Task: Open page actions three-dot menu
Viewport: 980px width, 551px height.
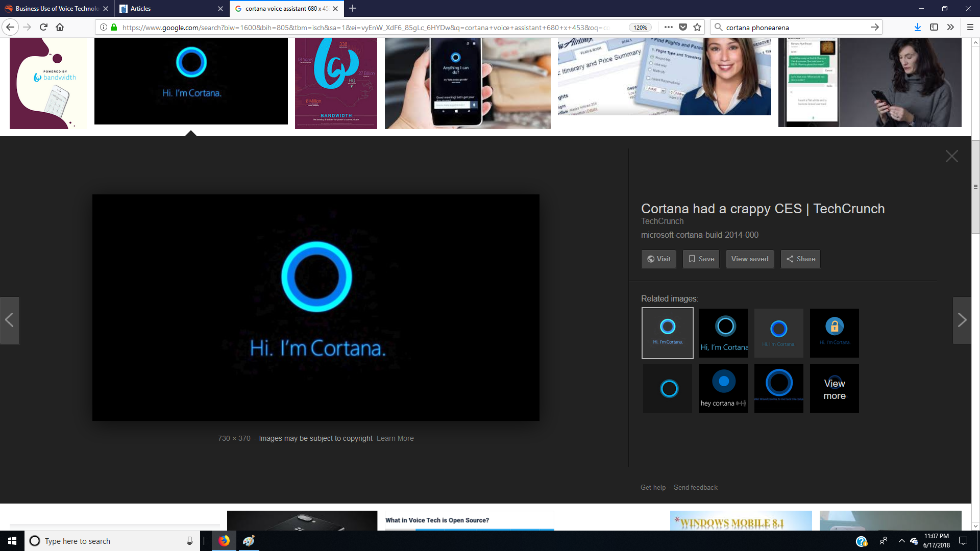Action: click(668, 27)
